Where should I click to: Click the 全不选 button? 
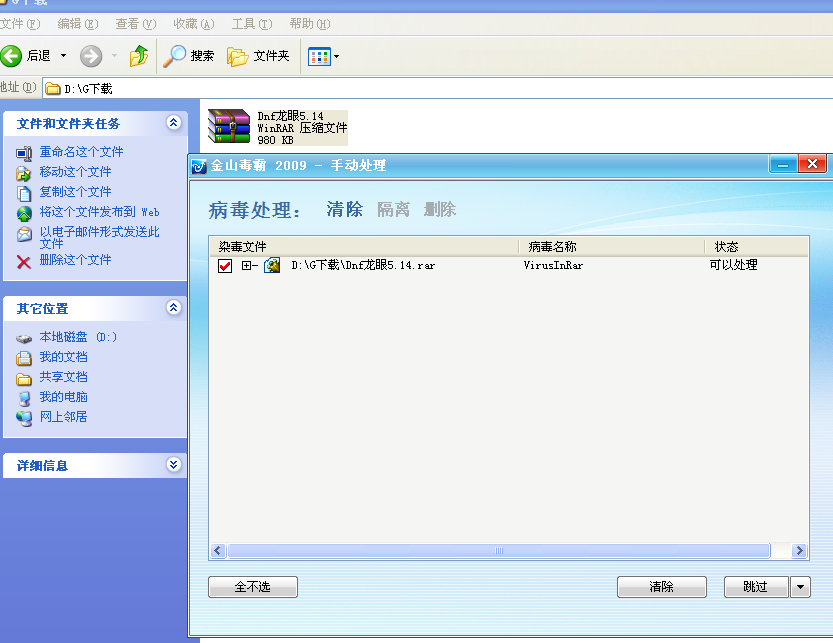(253, 587)
